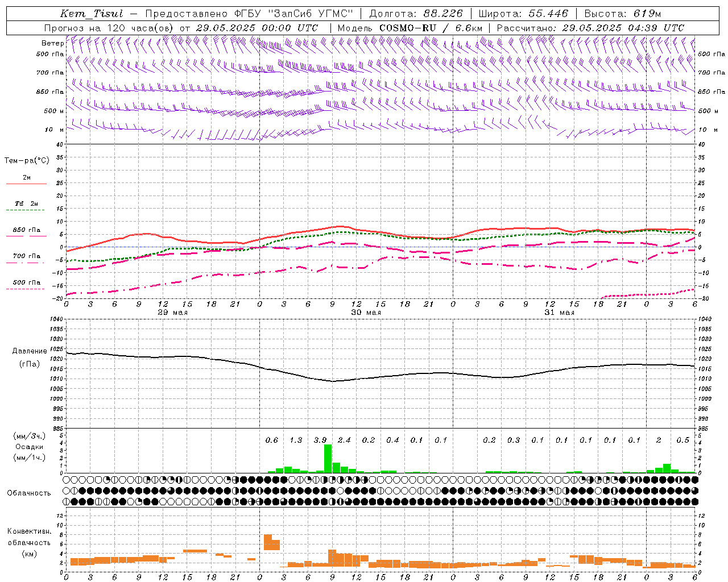Click the 3.9 precipitation total value
Screen dimensions: 728x582
coord(320,440)
